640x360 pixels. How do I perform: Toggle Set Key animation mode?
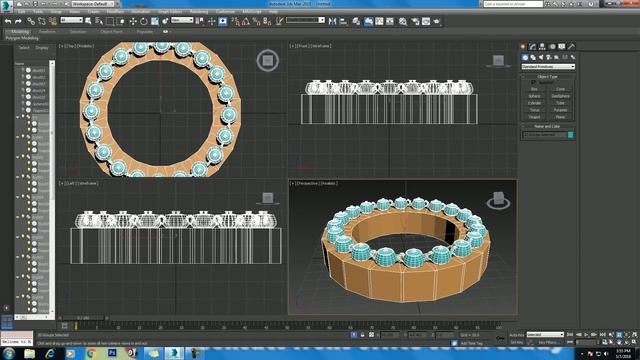(x=516, y=342)
